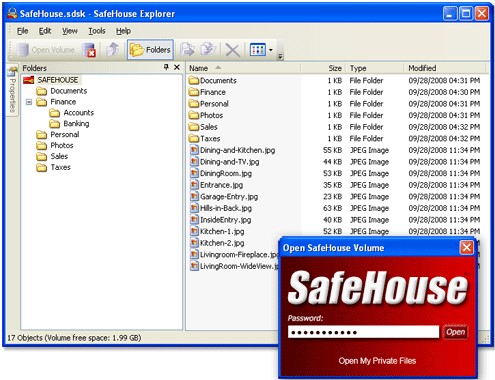Click the Finance folder icon in file list
The height and width of the screenshot is (380, 495).
[194, 92]
